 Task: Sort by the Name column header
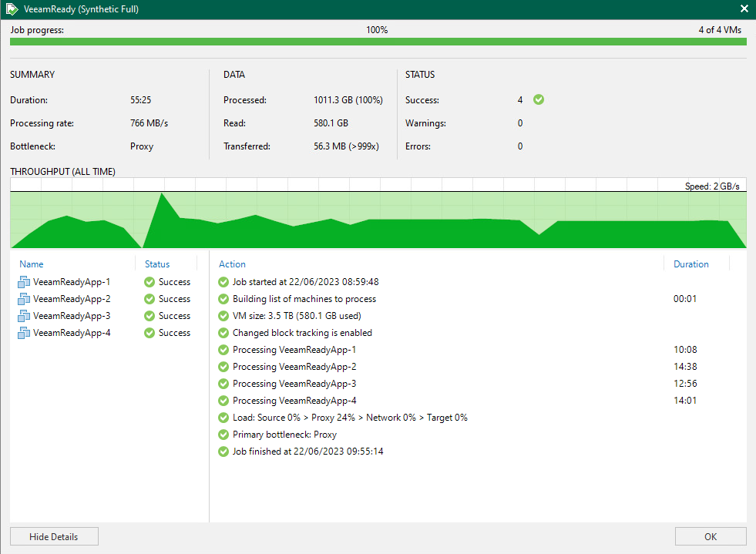[32, 264]
